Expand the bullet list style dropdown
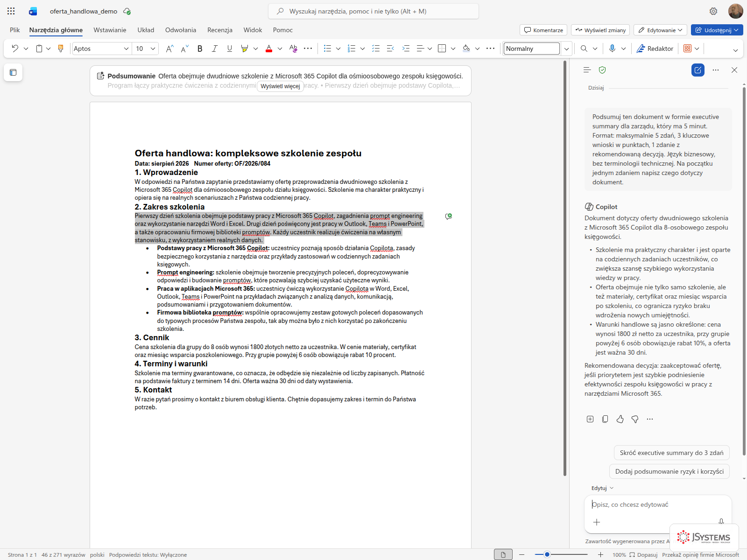Viewport: 747px width, 560px height. (338, 49)
